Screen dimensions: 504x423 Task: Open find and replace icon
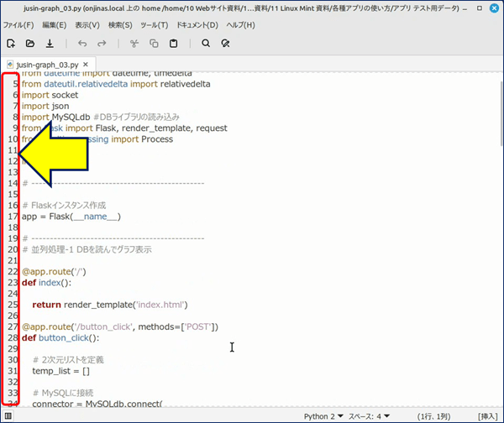pos(225,43)
